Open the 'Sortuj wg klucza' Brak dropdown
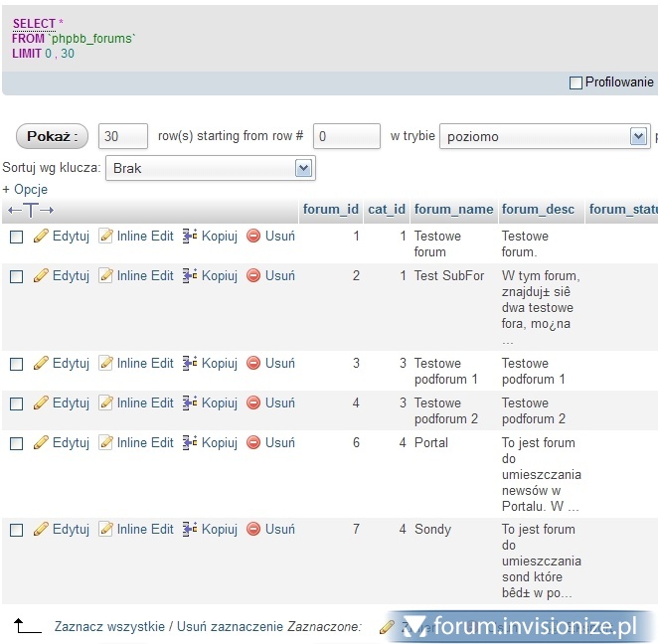This screenshot has width=658, height=644. [210, 169]
